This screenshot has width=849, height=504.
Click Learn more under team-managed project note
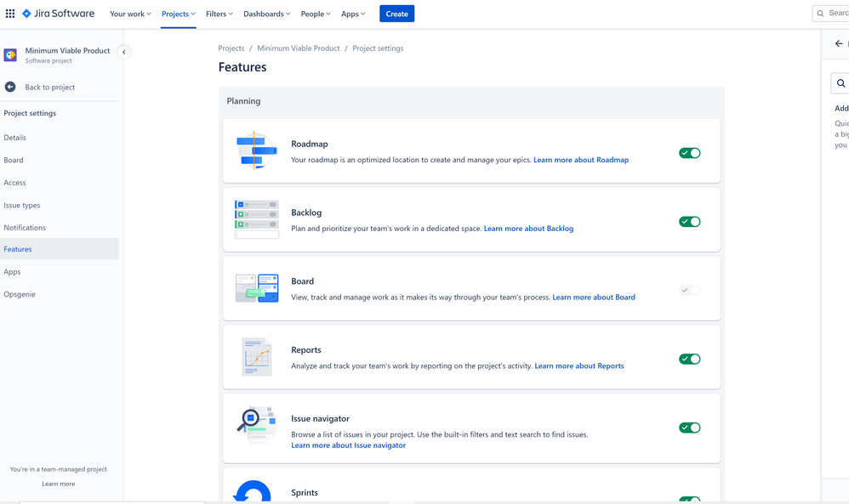tap(59, 484)
